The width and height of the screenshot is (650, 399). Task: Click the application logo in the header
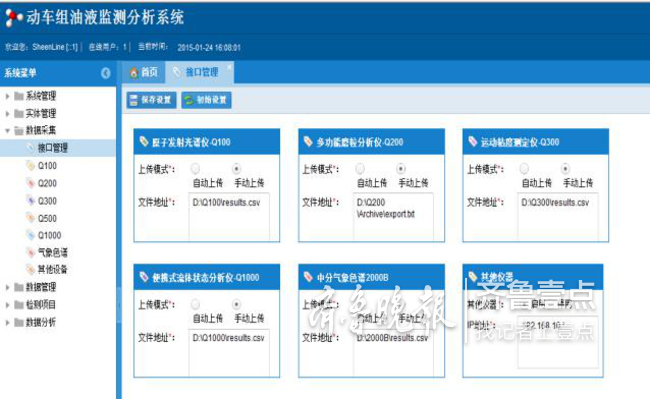(x=13, y=17)
